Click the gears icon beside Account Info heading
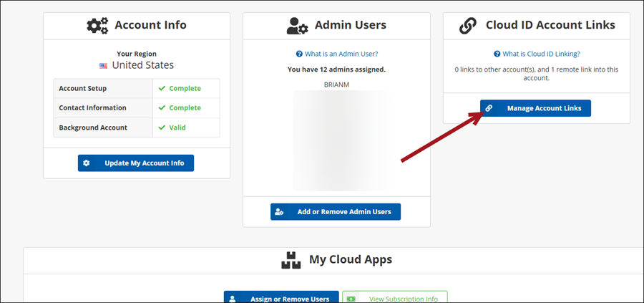The image size is (644, 303). (97, 25)
